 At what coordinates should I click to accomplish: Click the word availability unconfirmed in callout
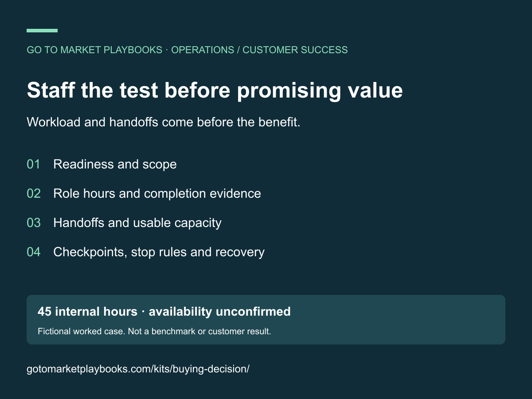(220, 312)
